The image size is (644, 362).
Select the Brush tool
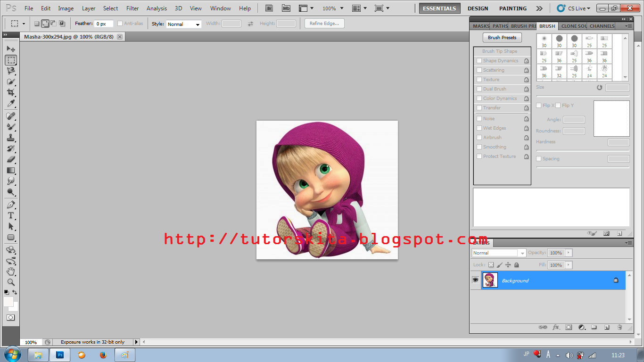11,127
